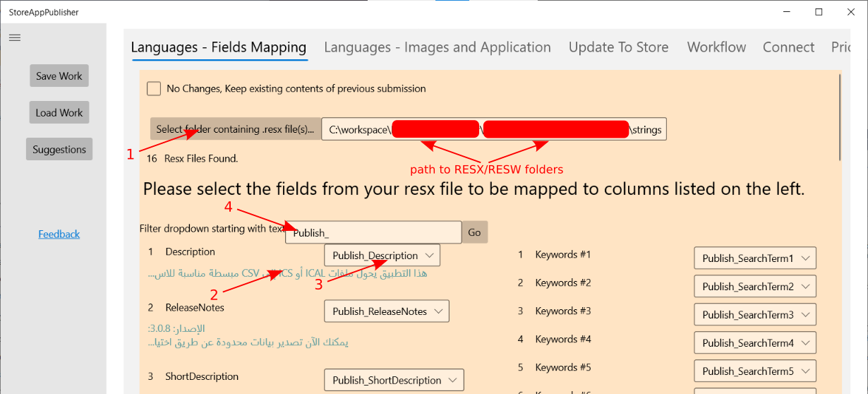Expand the Publish_Description dropdown

[382, 256]
